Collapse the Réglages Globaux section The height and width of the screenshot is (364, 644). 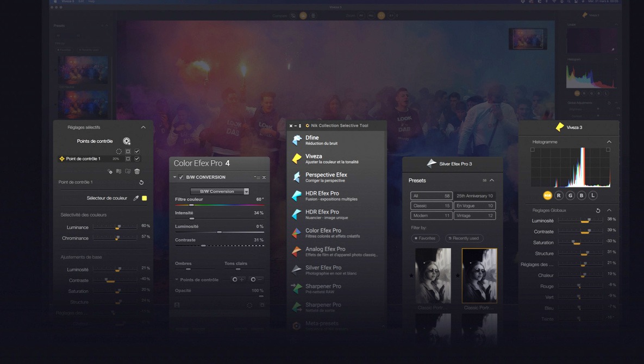coord(609,210)
